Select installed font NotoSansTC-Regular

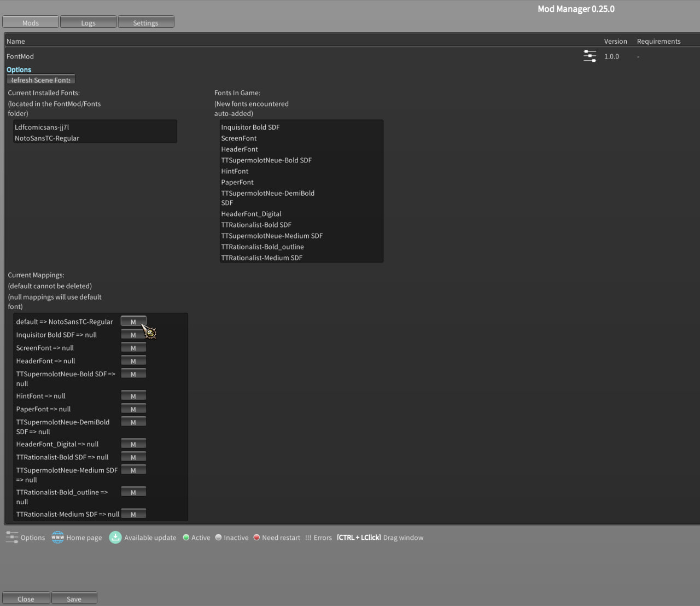coord(47,138)
